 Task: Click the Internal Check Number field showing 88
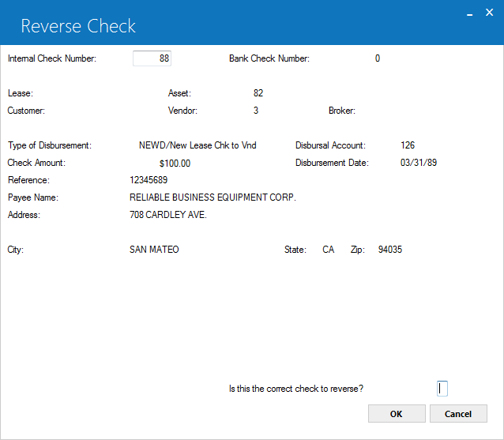coord(152,58)
